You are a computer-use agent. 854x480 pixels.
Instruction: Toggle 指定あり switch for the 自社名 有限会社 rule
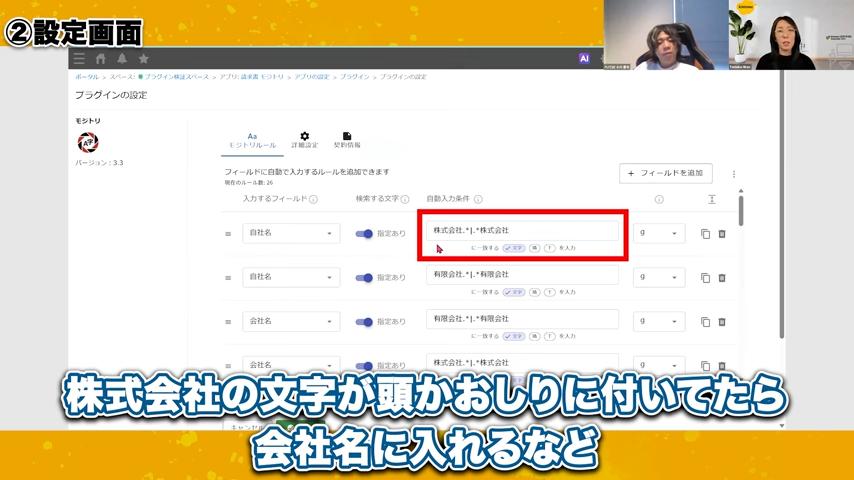pos(364,278)
